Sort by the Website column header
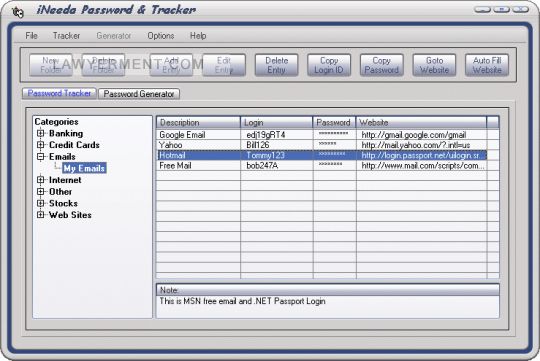540x361 pixels. click(x=421, y=123)
